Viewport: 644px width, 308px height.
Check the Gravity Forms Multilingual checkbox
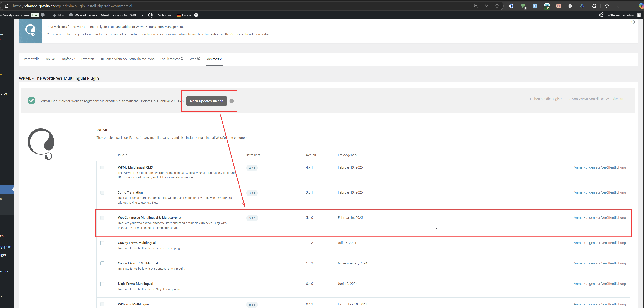click(102, 243)
